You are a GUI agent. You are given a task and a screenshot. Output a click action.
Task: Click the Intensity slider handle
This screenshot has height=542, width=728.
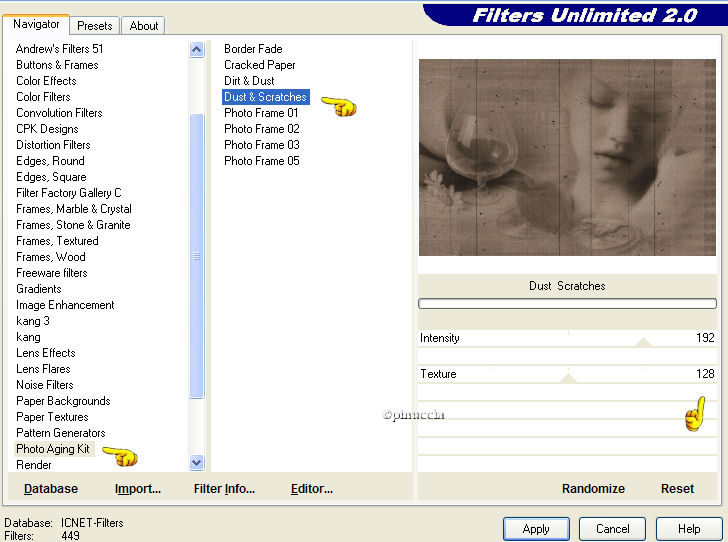(643, 342)
